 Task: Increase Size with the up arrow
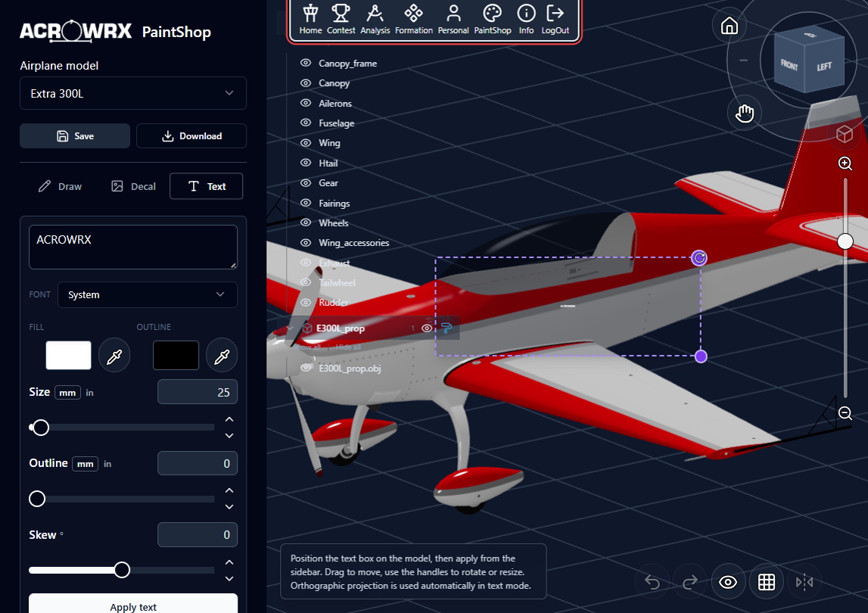[x=229, y=419]
